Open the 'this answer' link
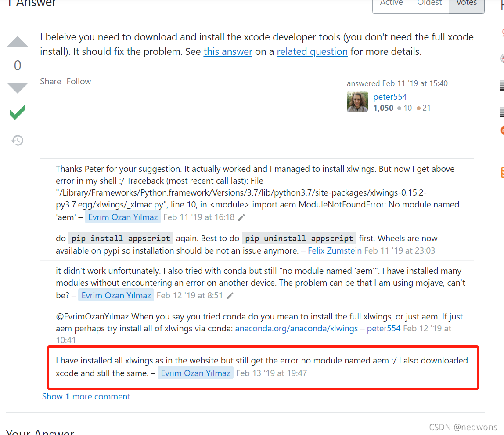Screen dimensions: 504x435 pos(228,51)
